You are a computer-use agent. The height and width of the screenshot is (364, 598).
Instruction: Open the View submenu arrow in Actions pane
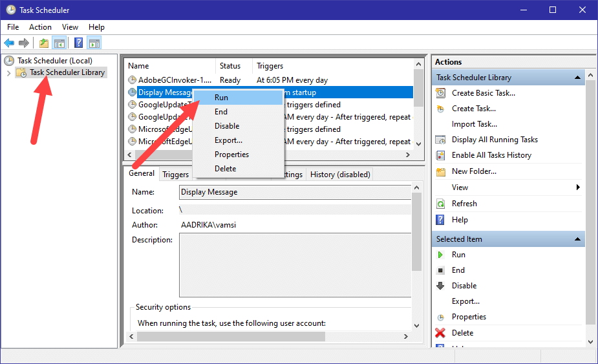click(578, 187)
